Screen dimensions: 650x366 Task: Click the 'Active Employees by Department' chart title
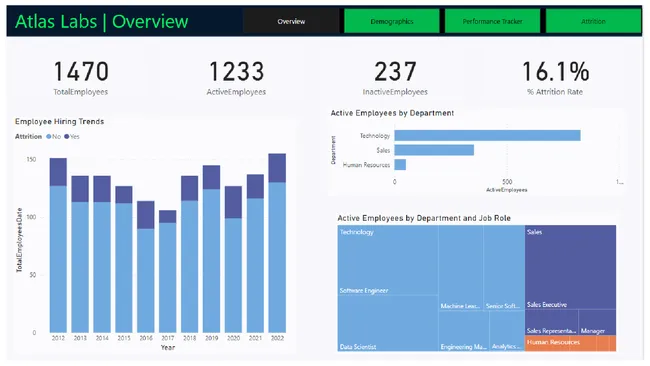392,113
